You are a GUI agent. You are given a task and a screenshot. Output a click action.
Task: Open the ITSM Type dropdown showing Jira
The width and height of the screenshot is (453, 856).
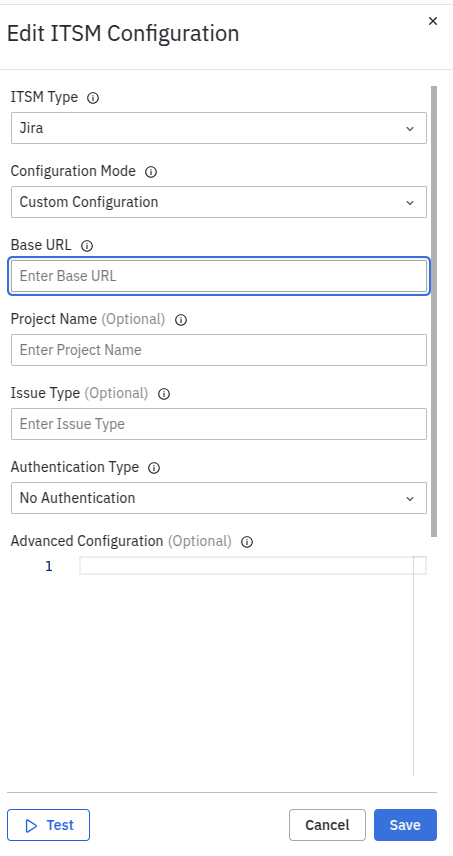coord(219,128)
